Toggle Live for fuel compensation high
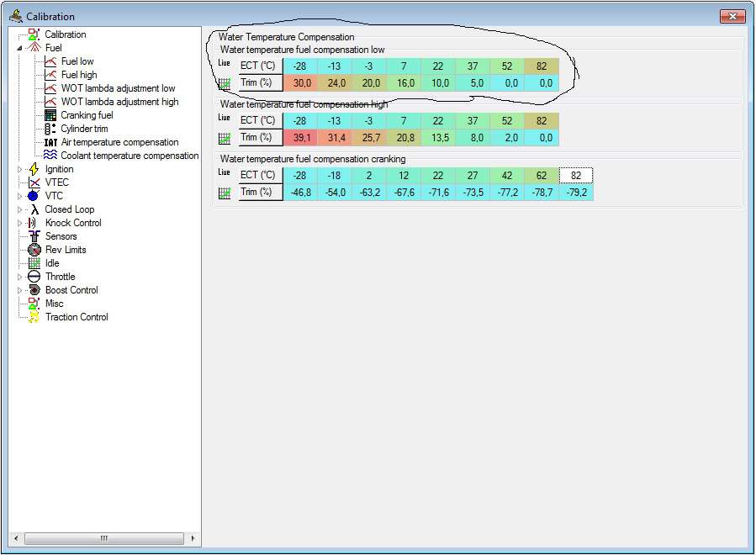The image size is (756, 555). pos(225,117)
